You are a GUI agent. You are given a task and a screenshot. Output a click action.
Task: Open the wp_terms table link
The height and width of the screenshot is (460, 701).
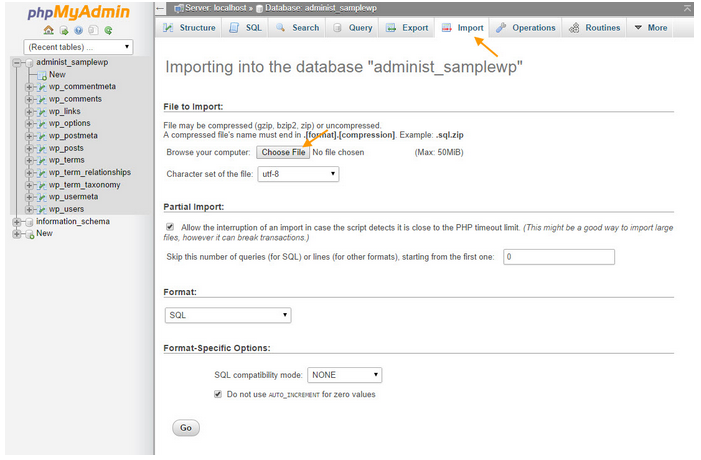tap(67, 160)
